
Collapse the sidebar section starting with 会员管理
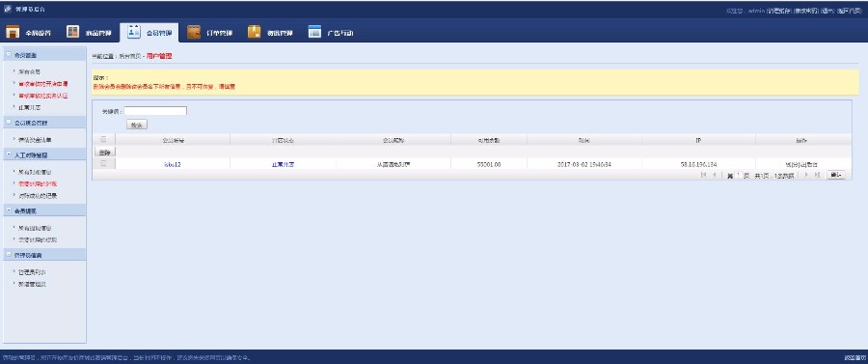(x=9, y=55)
